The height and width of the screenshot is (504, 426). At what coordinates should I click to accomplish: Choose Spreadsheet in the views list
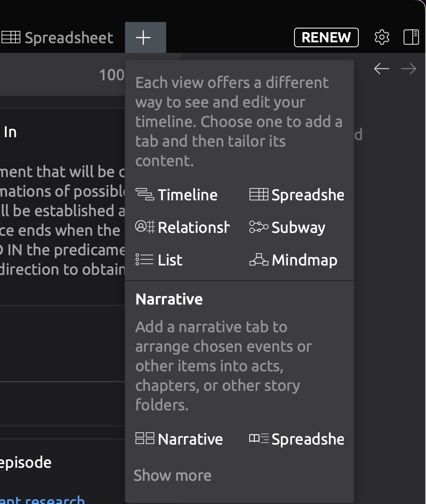point(307,195)
